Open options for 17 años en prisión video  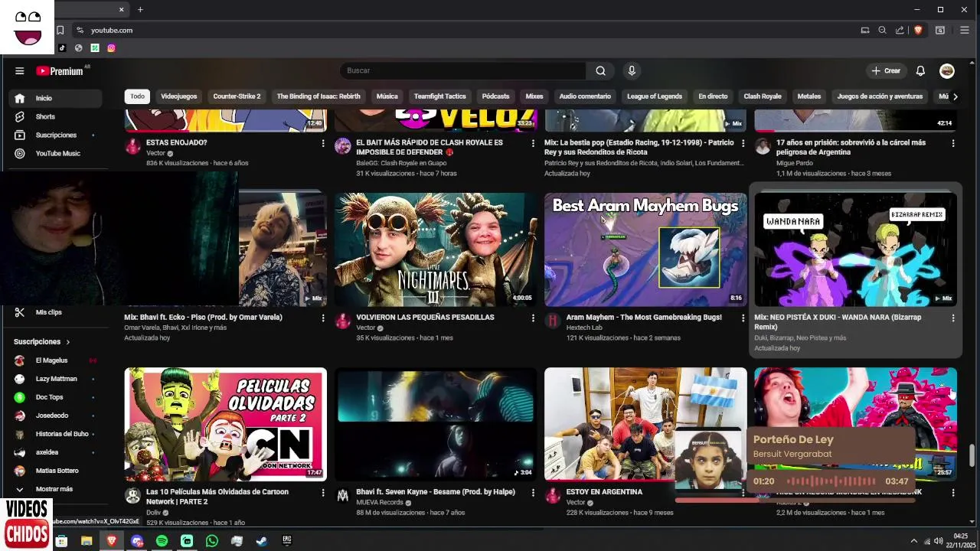tap(953, 143)
